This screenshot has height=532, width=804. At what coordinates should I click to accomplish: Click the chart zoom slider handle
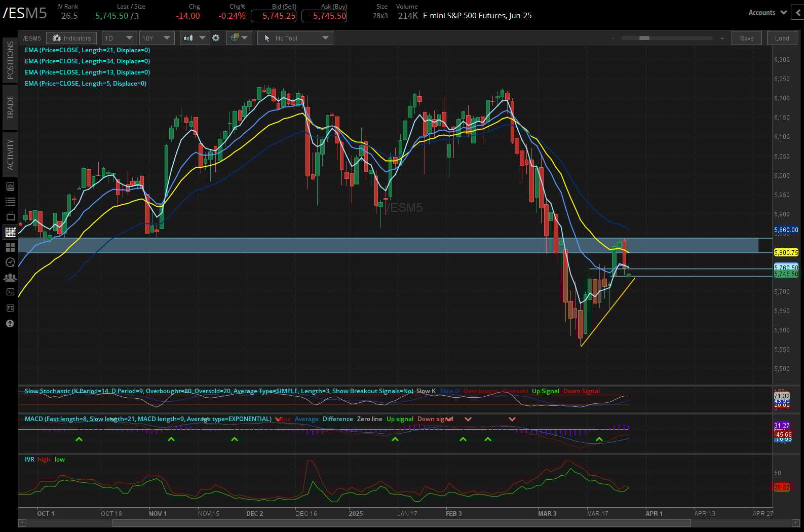pyautogui.click(x=644, y=38)
